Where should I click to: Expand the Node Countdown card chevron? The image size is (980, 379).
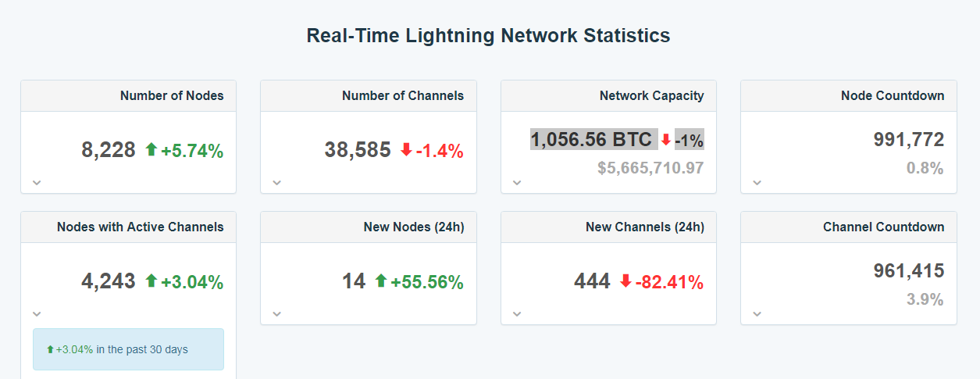coord(756,183)
